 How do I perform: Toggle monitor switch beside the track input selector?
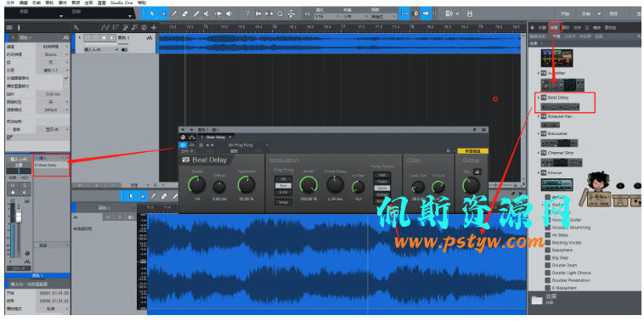[124, 49]
